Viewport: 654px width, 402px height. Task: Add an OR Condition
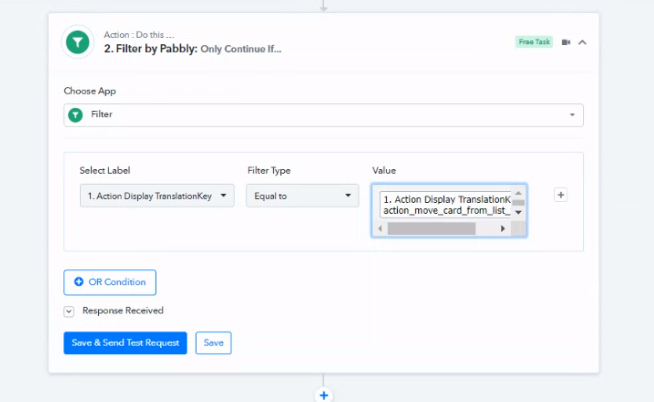(x=110, y=282)
